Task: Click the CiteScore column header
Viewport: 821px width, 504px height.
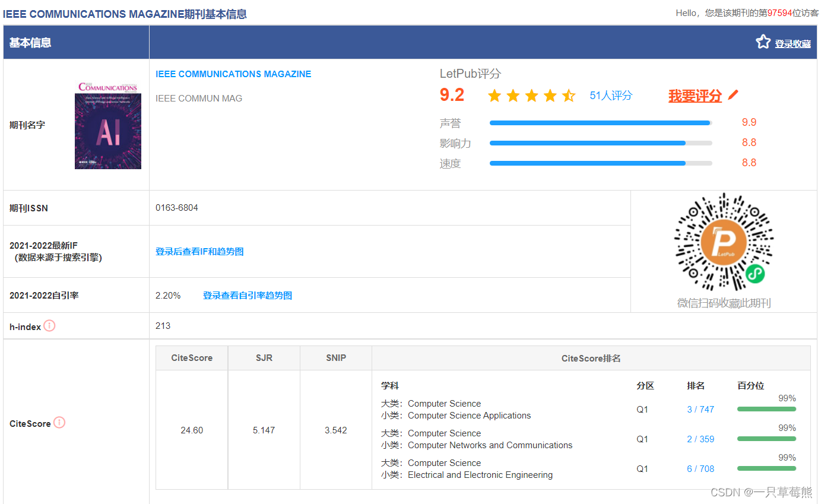Action: [x=192, y=358]
